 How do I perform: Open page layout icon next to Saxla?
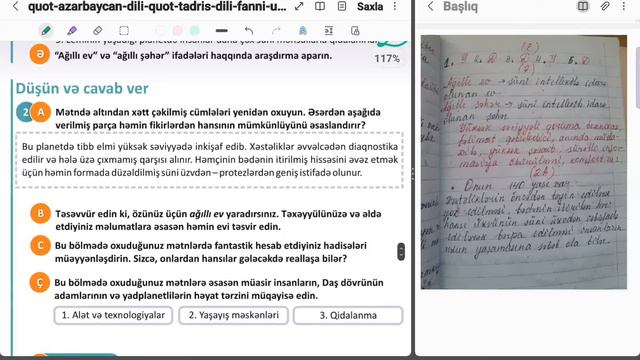pos(342,6)
